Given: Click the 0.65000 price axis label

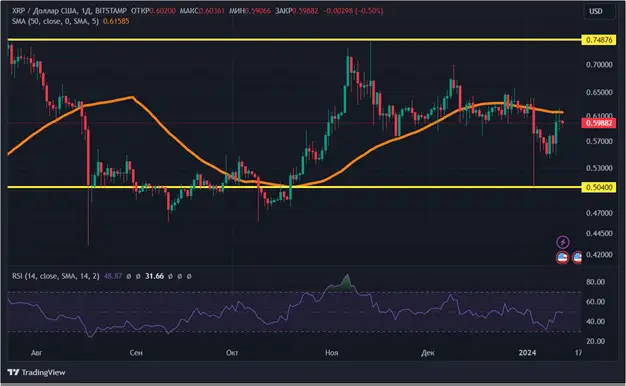Looking at the screenshot, I should pos(599,92).
